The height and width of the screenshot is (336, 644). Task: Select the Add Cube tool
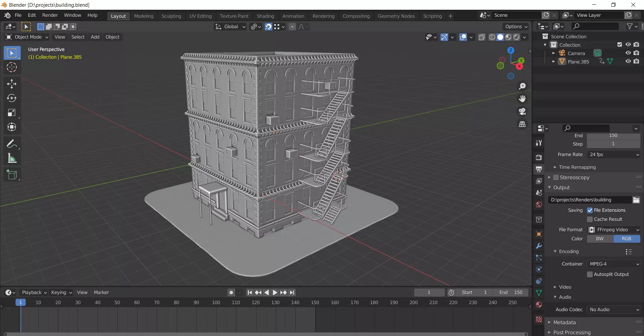click(12, 175)
